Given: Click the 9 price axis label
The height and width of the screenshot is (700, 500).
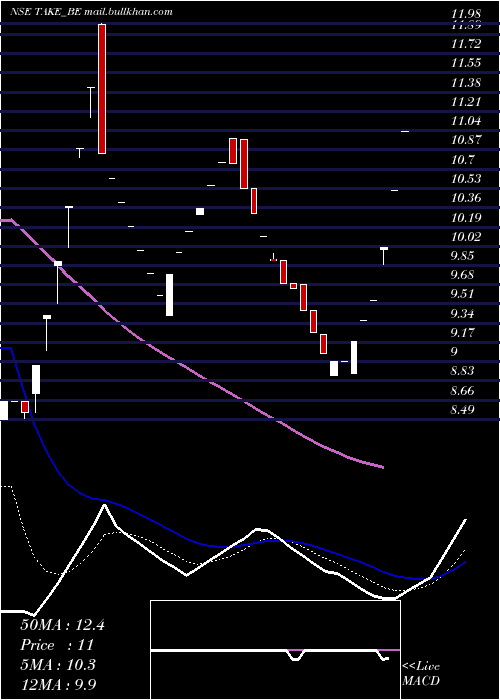Looking at the screenshot, I should (454, 352).
